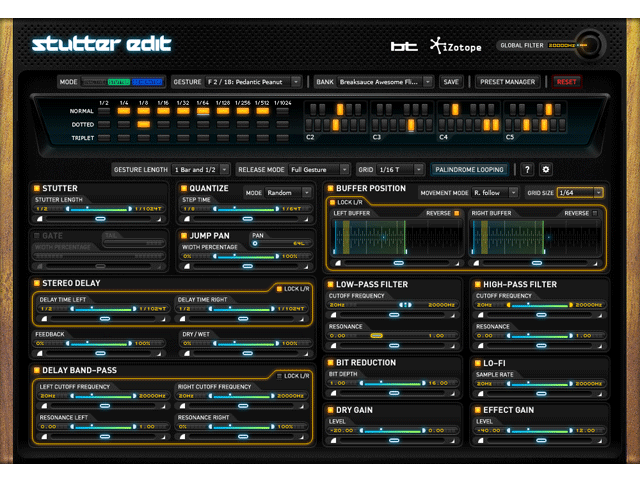Toggle Normal 1/4 stutter value
640x480 pixels.
pos(124,111)
